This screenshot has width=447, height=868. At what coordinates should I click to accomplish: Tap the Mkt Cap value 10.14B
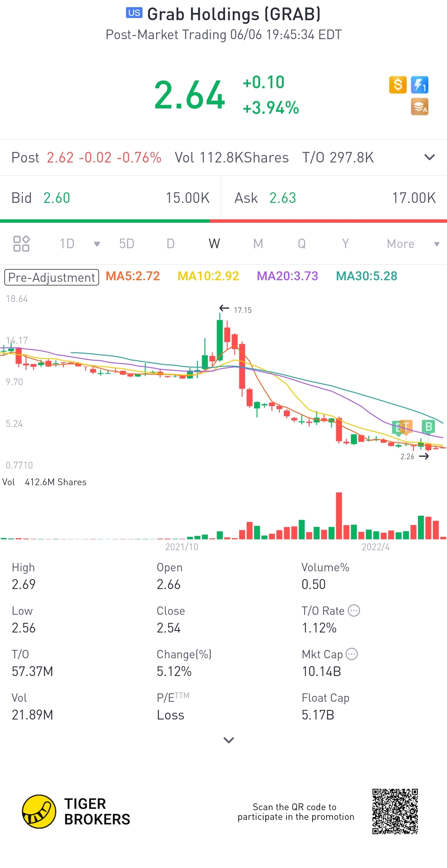[x=322, y=671]
